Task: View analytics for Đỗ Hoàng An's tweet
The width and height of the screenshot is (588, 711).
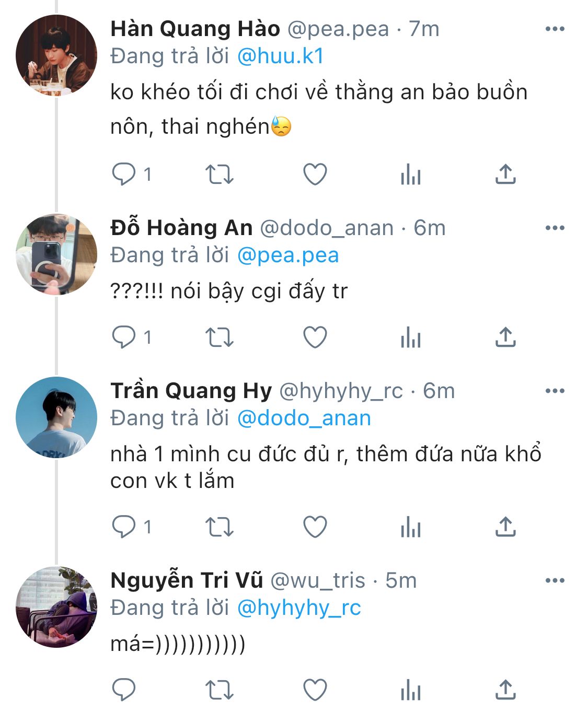Action: coord(411,337)
